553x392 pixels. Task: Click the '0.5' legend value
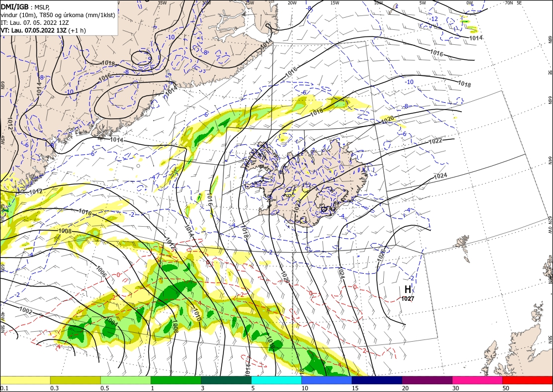pos(105,388)
